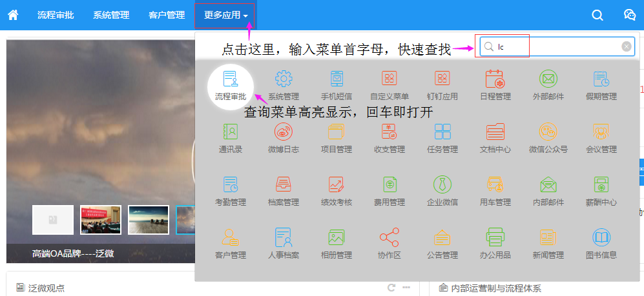Screen dimensions: 644x296
Task: Open the 文档中心 folder icon
Action: [495, 132]
